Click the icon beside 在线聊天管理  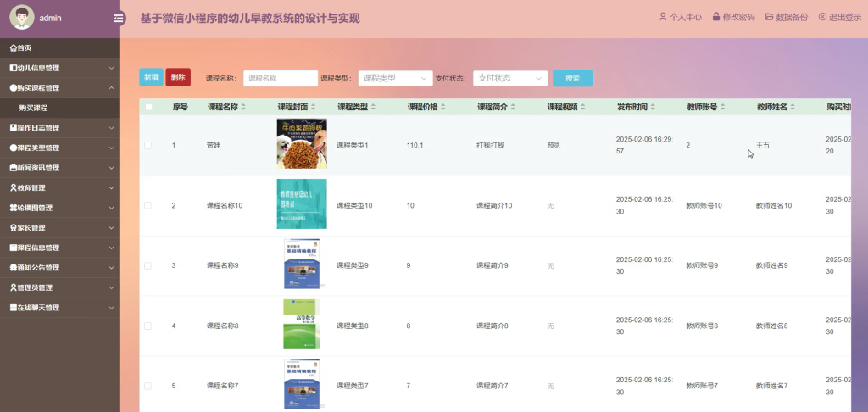click(x=14, y=308)
